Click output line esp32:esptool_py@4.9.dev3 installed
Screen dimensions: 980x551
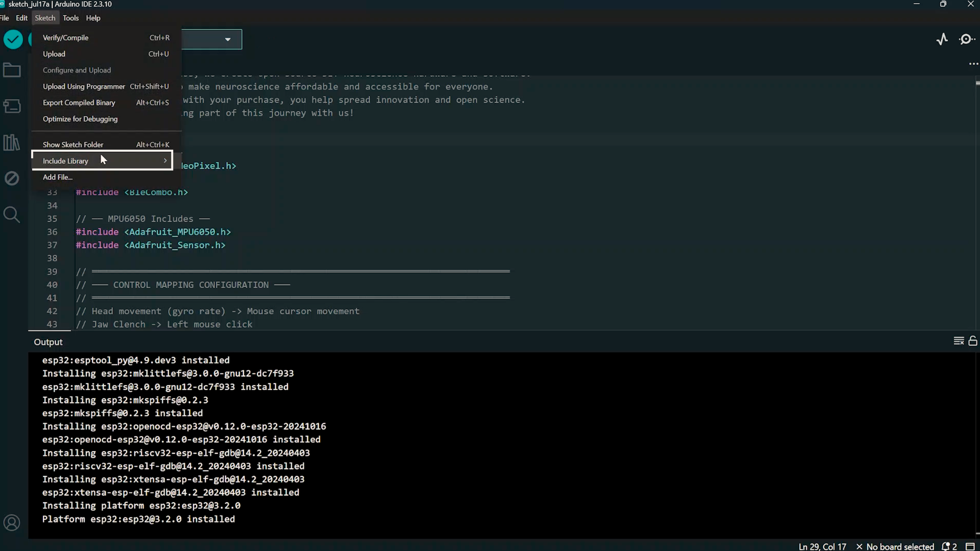(136, 360)
